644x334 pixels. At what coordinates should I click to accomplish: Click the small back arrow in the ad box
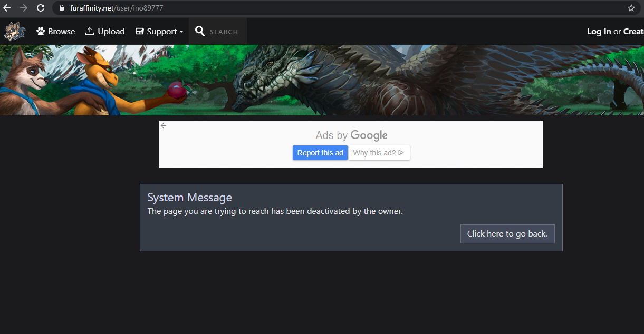click(164, 125)
